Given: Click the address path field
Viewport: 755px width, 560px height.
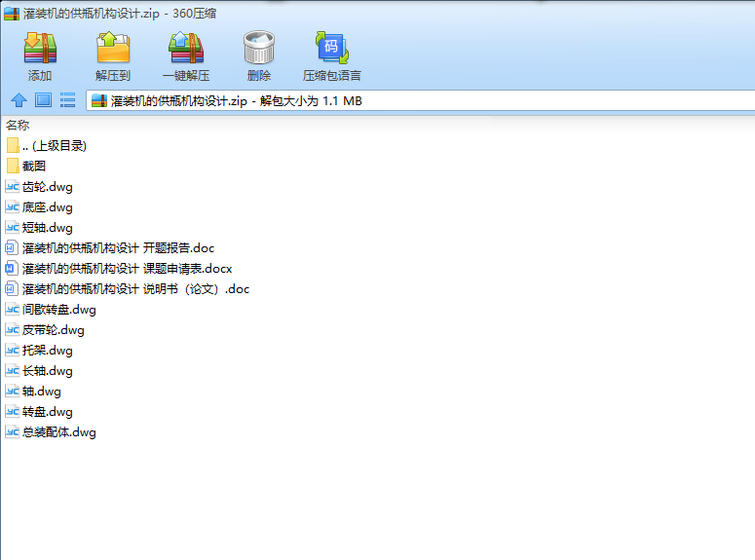Looking at the screenshot, I should point(420,100).
